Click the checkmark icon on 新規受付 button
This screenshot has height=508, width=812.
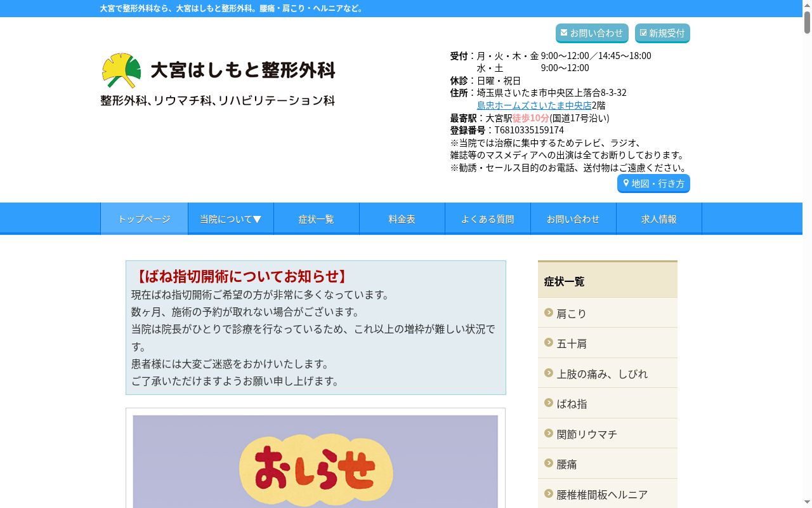click(x=643, y=32)
